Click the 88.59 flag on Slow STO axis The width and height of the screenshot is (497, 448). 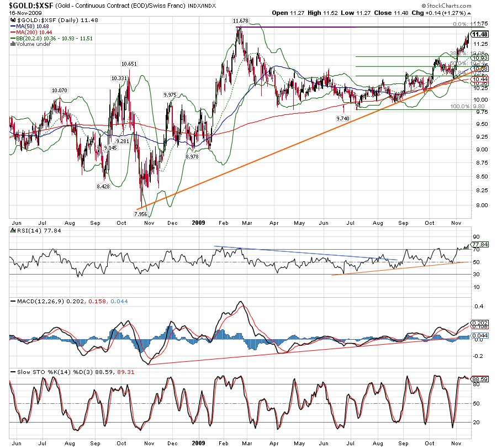(480, 379)
